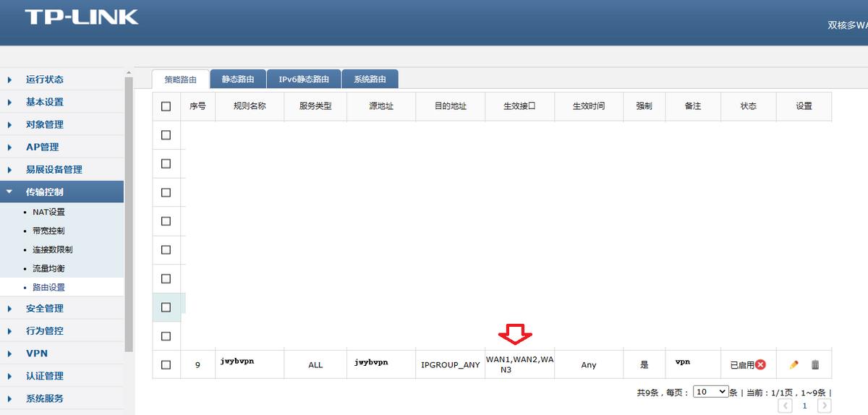The image size is (868, 415).
Task: Expand the 行为管控 sidebar section
Action: point(61,330)
